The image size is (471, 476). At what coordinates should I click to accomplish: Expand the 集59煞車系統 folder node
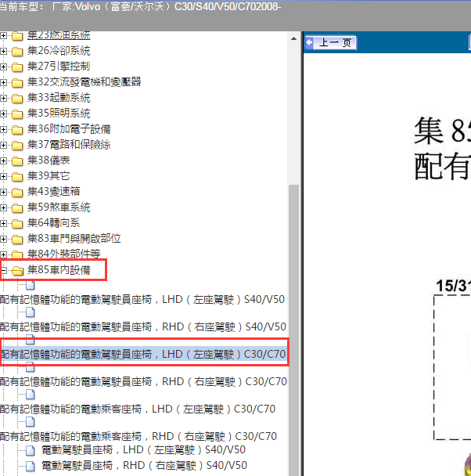(3, 208)
